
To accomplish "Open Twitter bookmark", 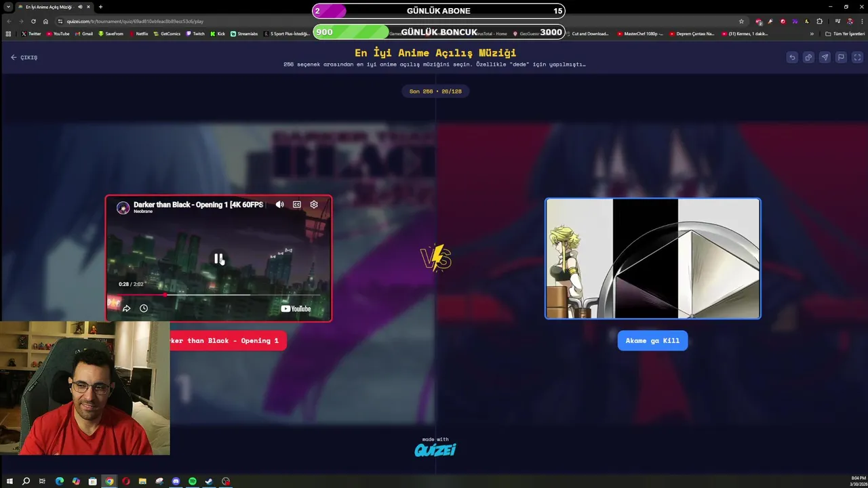I will tap(31, 34).
